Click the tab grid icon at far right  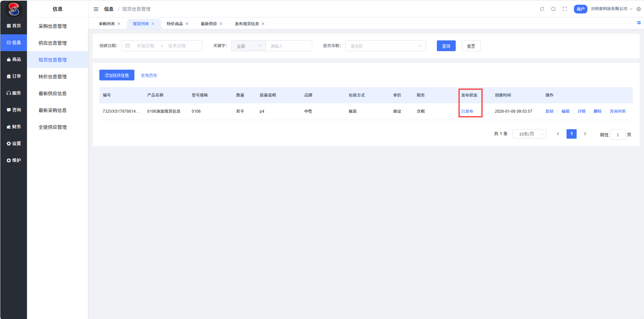[639, 23]
